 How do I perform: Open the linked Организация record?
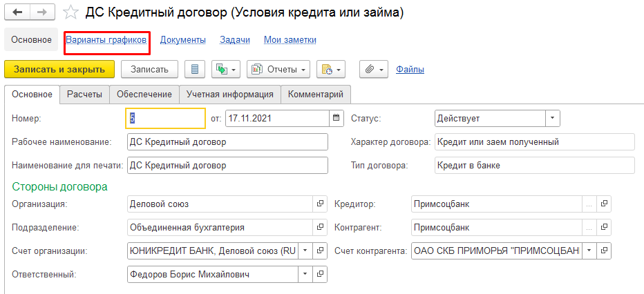[x=320, y=204]
